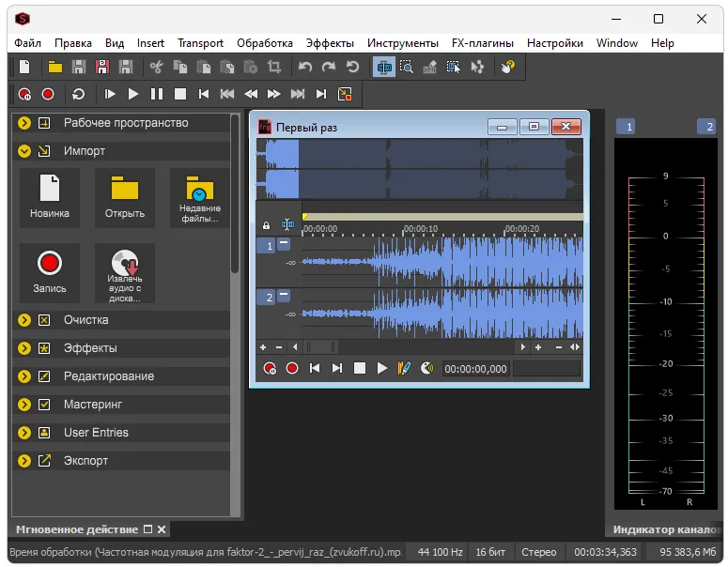728x567 pixels.
Task: Redo action from toolbar
Action: pos(329,67)
